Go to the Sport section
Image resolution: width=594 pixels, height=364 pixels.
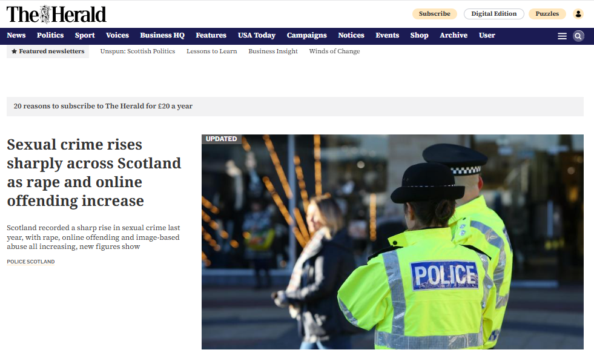pyautogui.click(x=85, y=36)
